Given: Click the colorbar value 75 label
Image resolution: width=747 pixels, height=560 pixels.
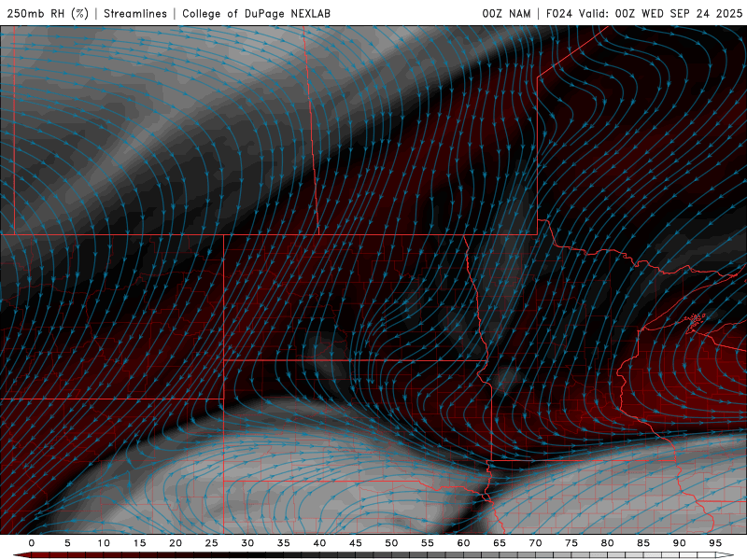Looking at the screenshot, I should pos(571,543).
